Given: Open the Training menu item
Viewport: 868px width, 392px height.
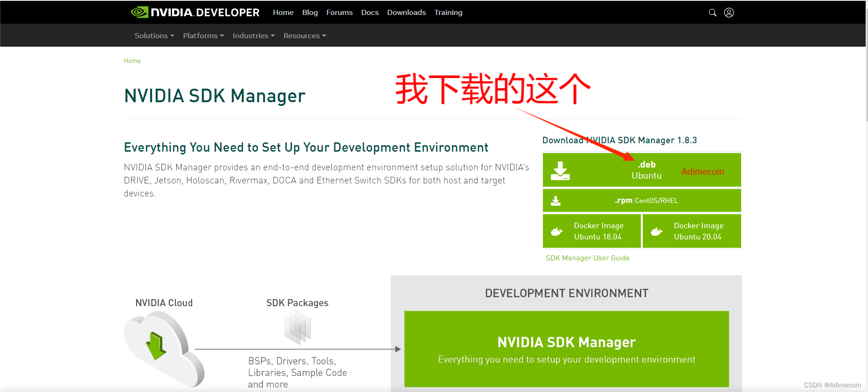Looking at the screenshot, I should [448, 13].
